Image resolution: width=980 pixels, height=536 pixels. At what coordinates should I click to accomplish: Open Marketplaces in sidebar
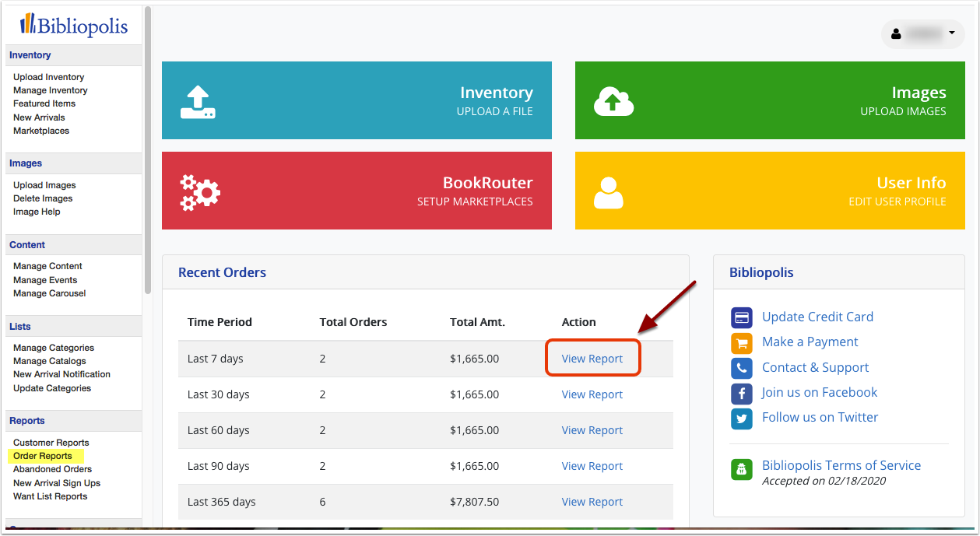[x=41, y=131]
